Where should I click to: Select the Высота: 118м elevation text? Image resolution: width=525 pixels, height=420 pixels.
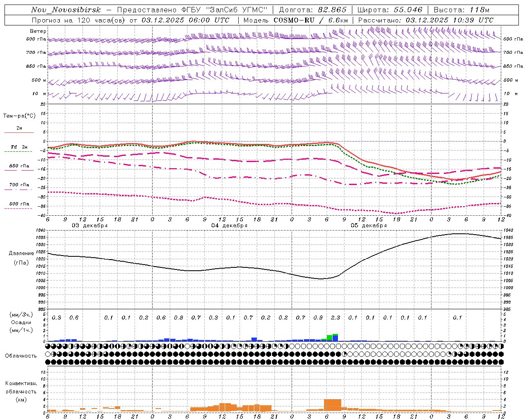(461, 10)
